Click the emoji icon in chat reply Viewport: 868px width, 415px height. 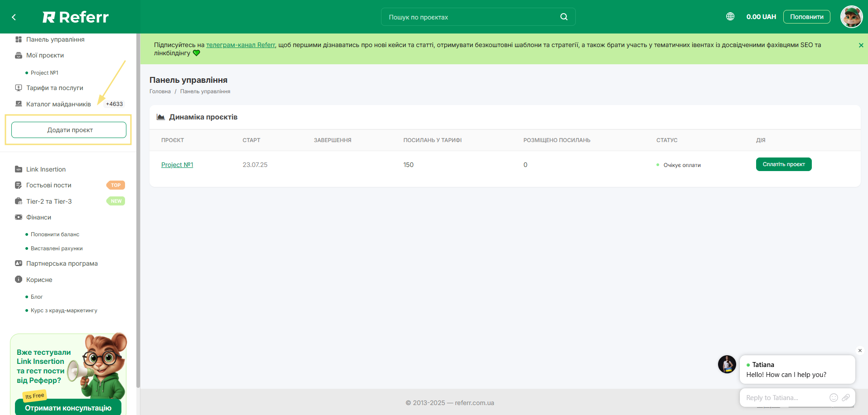(x=833, y=397)
